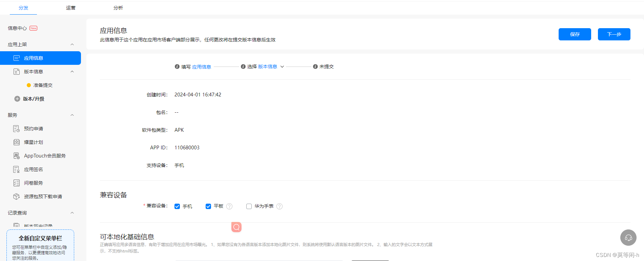This screenshot has width=644, height=261.
Task: Click the 应用签名 icon
Action: (x=16, y=169)
